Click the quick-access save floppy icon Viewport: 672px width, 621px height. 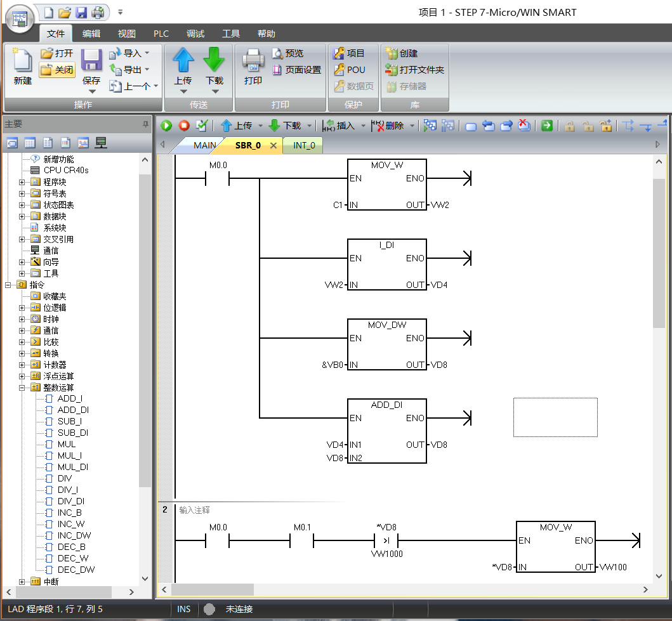[81, 12]
